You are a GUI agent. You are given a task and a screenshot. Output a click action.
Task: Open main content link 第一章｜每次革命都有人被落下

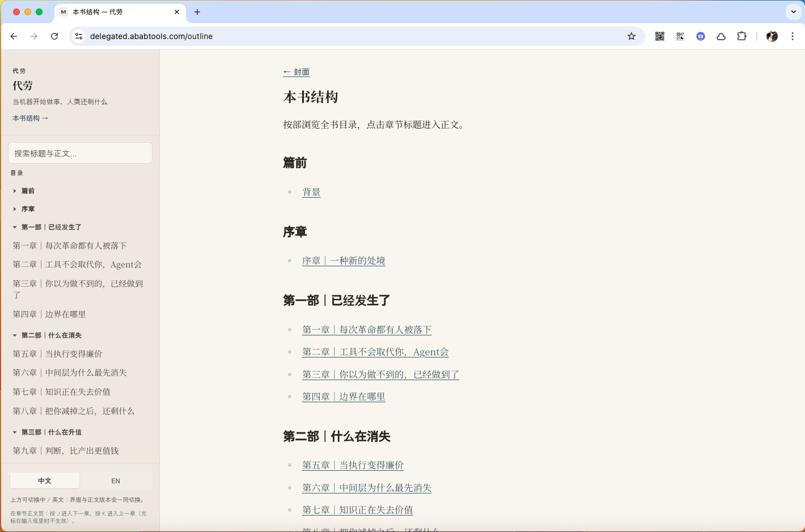click(367, 330)
